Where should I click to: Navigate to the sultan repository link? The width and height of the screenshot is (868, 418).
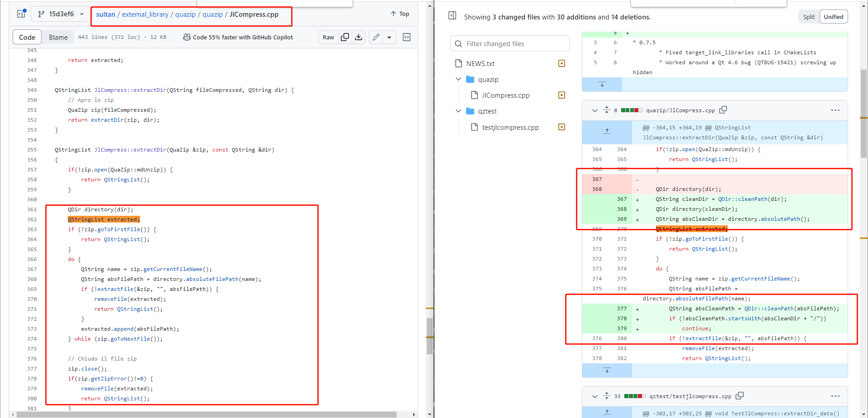(x=105, y=14)
